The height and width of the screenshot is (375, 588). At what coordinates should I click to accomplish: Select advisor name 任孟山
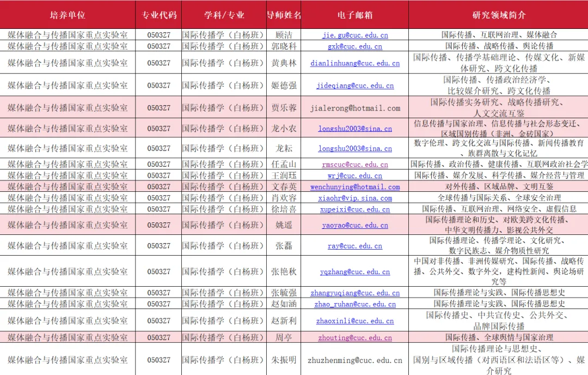(284, 164)
